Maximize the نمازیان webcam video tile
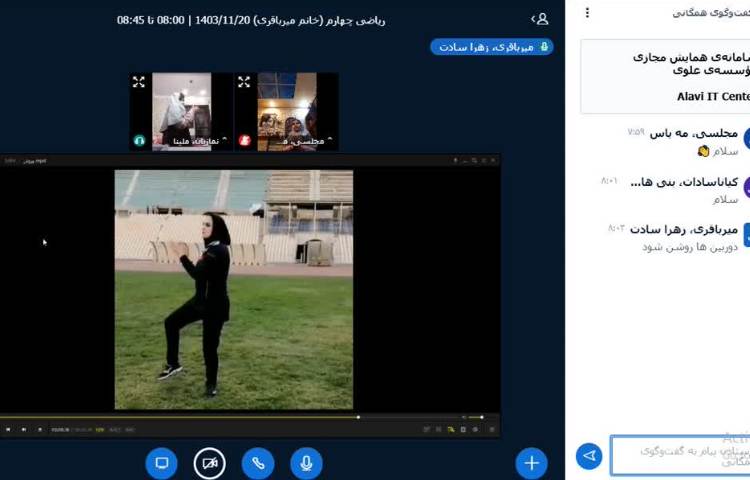The image size is (750, 480). [x=139, y=82]
